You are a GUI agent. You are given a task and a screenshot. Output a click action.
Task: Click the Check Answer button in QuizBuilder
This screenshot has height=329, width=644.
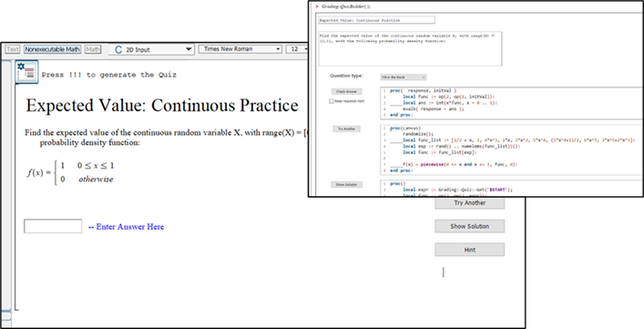(347, 92)
